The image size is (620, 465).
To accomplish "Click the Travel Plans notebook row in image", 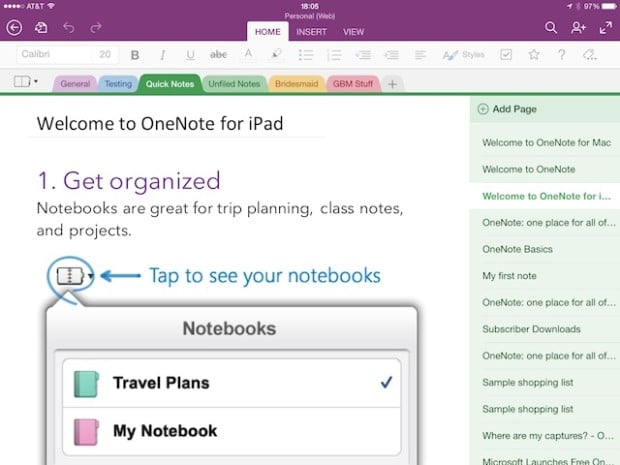I will (232, 383).
